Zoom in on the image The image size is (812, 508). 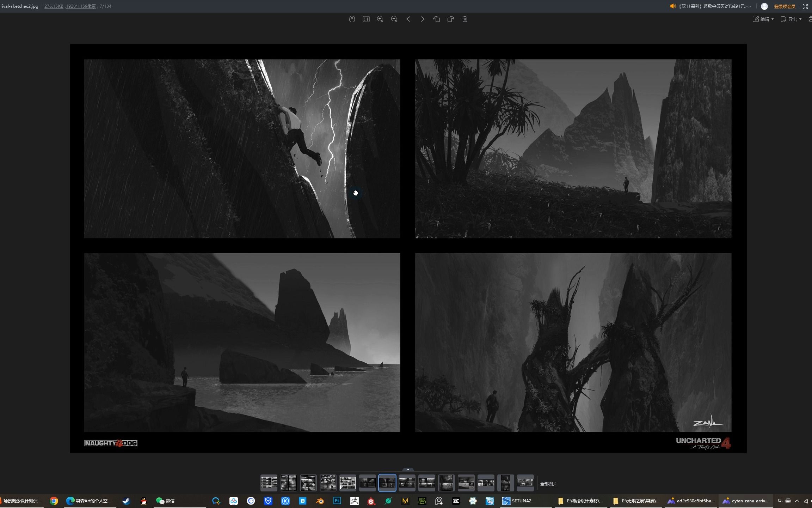(380, 19)
